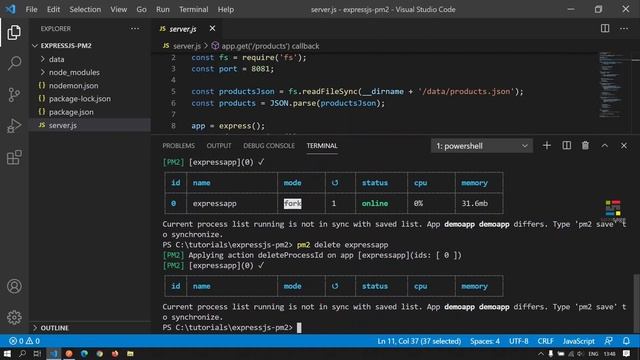The height and width of the screenshot is (360, 640).
Task: Open Source Control view
Action: pos(14,95)
